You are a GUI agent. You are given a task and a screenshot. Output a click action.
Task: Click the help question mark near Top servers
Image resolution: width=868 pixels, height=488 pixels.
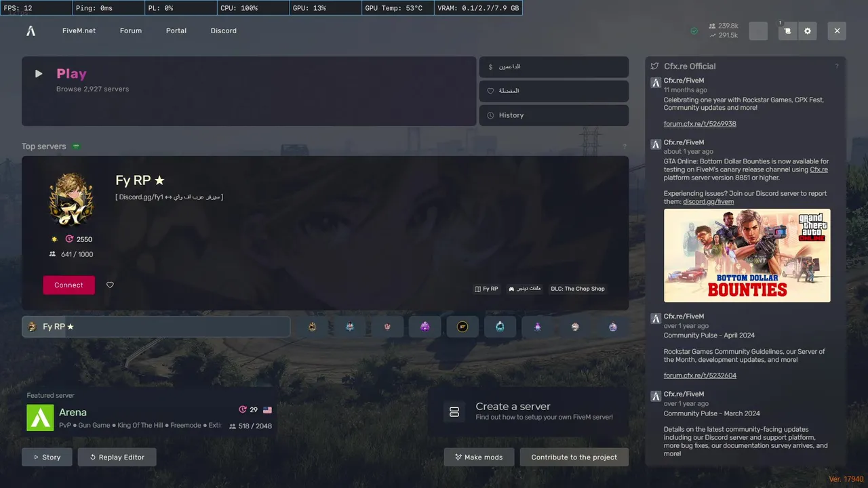click(625, 146)
